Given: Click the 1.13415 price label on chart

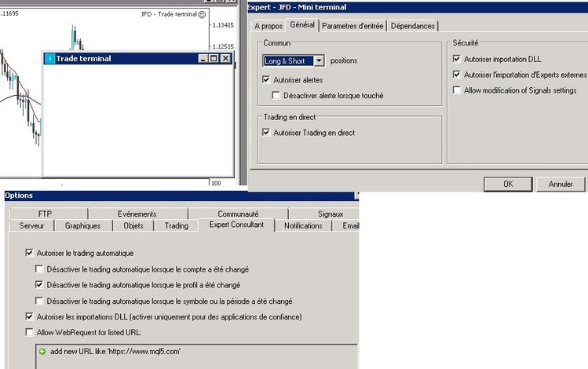Looking at the screenshot, I should pos(223,25).
